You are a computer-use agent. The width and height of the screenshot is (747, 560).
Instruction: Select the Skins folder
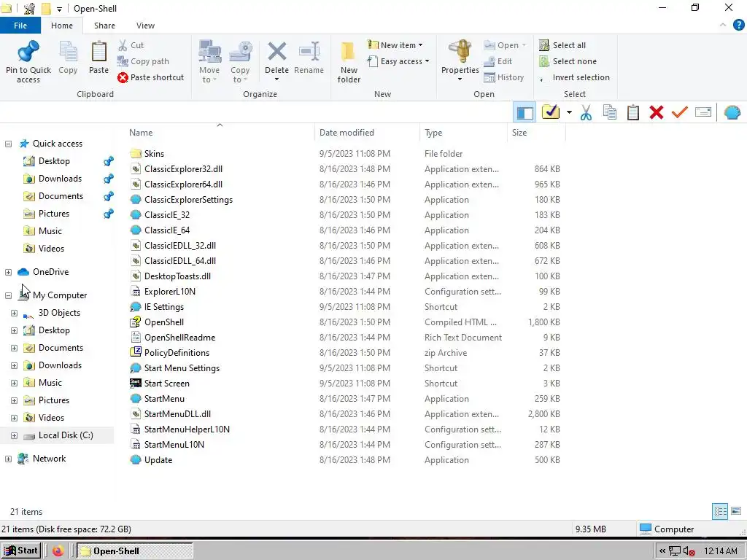(147, 154)
